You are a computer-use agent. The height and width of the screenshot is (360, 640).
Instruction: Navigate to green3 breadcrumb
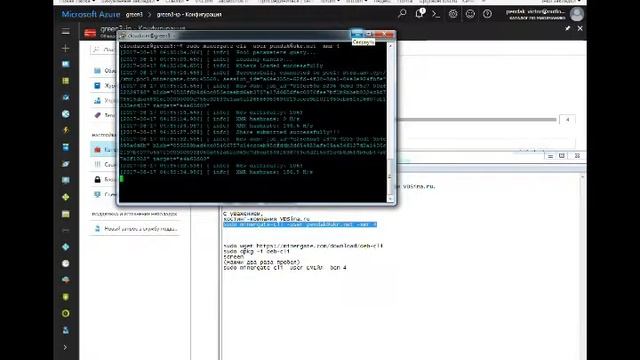(134, 14)
